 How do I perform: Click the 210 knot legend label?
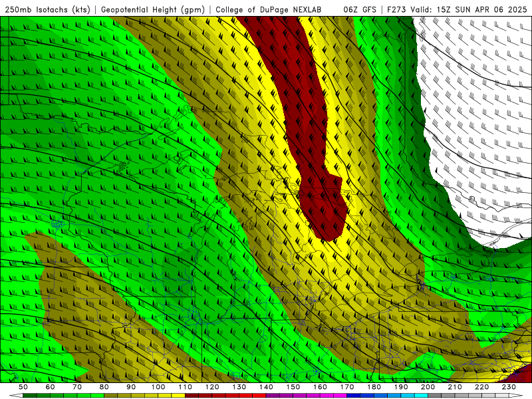455,387
